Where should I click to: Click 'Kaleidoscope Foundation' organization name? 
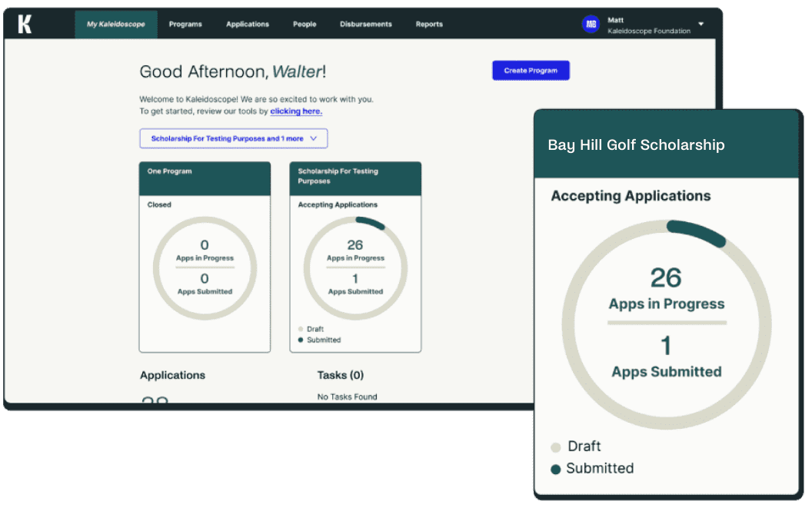(x=649, y=31)
